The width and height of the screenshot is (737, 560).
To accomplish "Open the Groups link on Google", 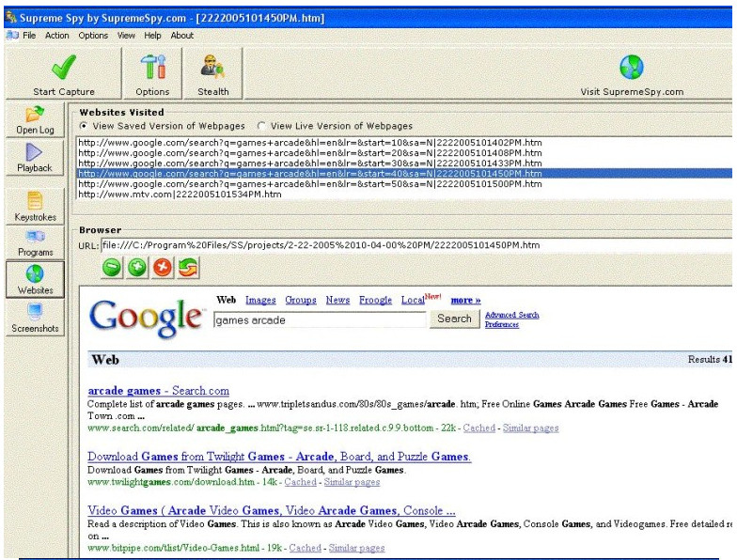I will click(301, 300).
